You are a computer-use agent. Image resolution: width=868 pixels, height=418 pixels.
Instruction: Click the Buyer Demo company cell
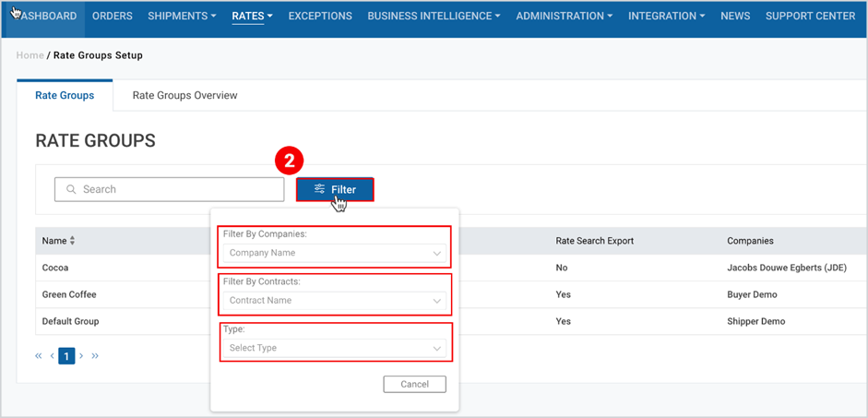tap(752, 294)
